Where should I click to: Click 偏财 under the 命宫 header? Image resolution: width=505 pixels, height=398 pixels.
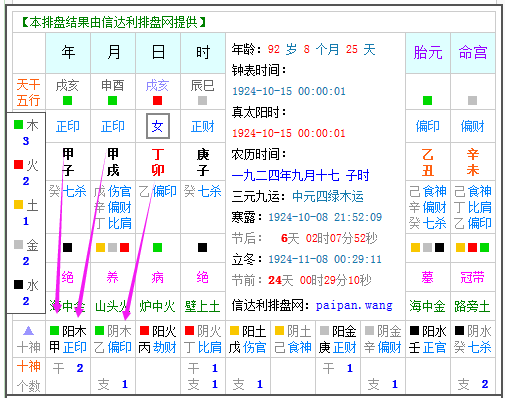(473, 126)
